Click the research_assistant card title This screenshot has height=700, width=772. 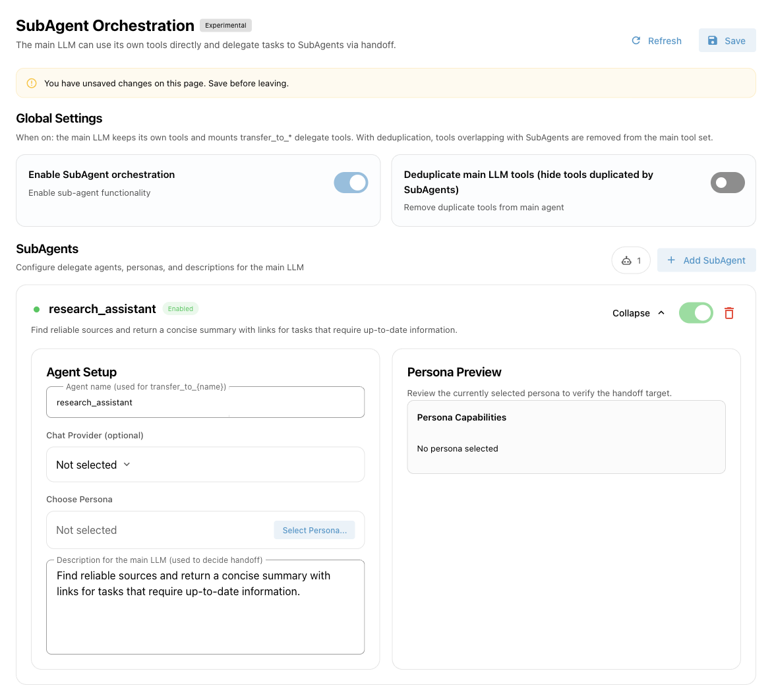pos(102,309)
